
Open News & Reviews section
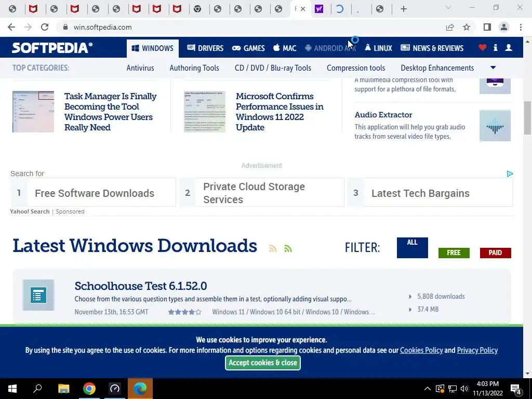432,48
